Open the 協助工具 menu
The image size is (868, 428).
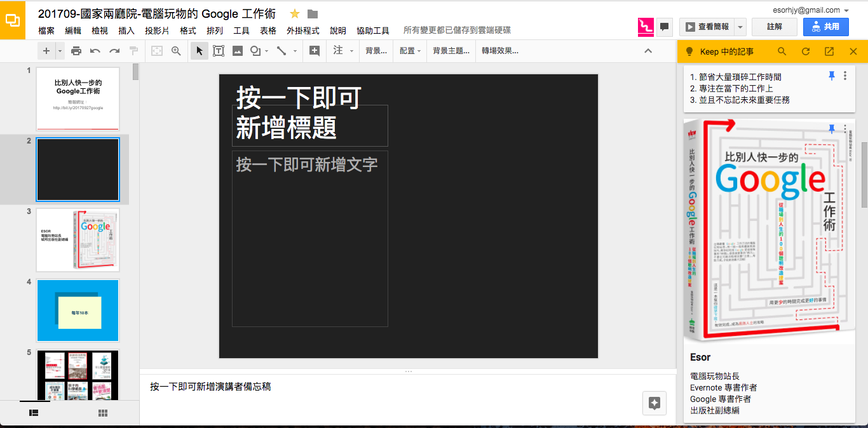click(x=373, y=30)
